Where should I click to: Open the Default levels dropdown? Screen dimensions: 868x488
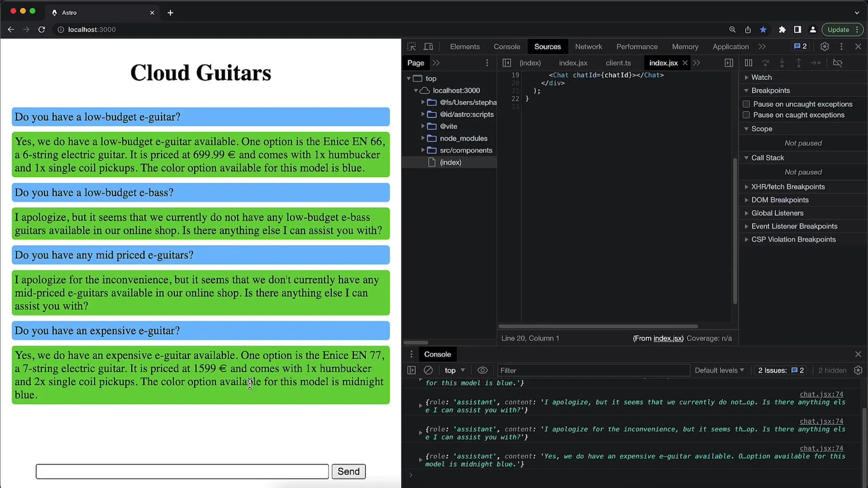click(x=719, y=370)
